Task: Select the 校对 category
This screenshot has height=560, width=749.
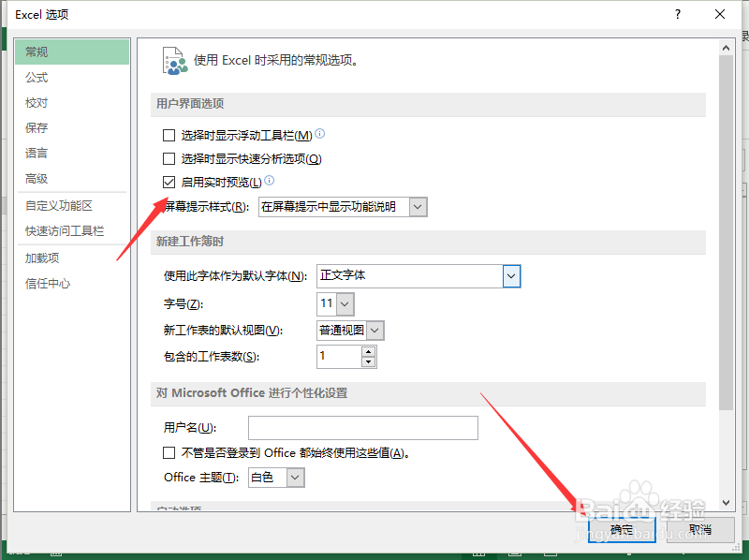Action: 72,102
